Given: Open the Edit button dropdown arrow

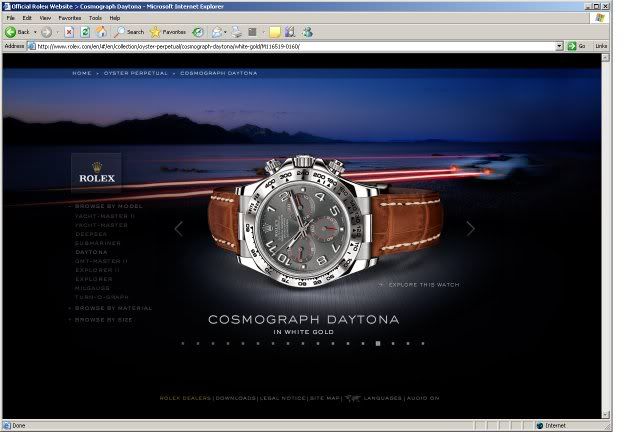Looking at the screenshot, I should click(x=263, y=32).
